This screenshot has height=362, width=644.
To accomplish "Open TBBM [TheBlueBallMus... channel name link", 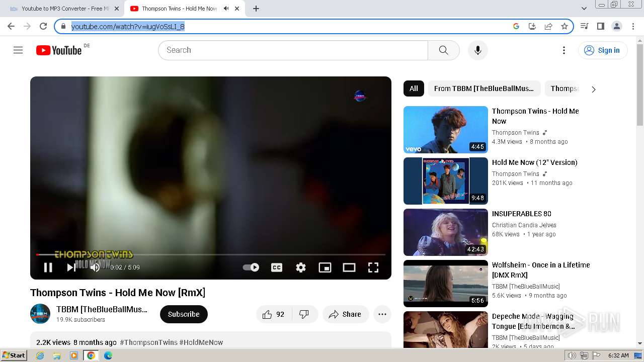I will click(x=102, y=309).
